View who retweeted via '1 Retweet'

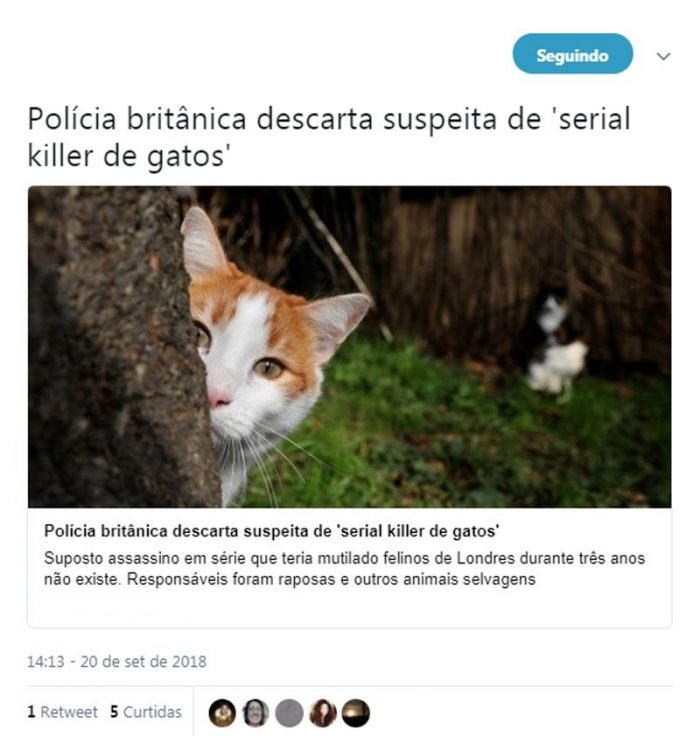point(62,712)
